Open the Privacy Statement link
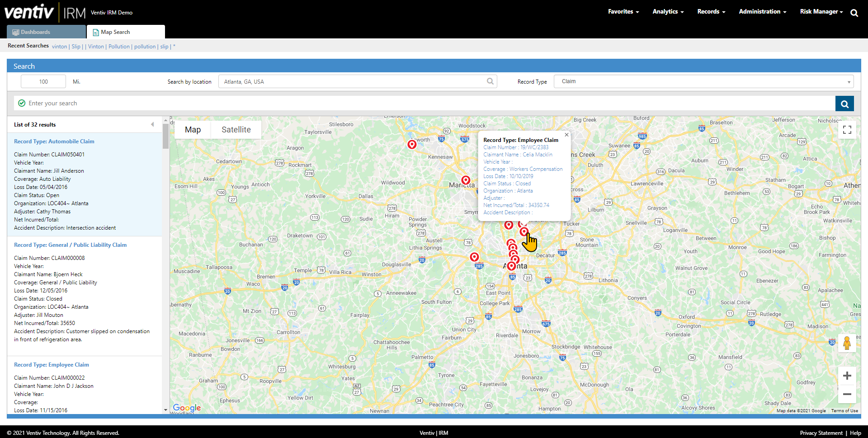868x438 pixels. coord(821,433)
